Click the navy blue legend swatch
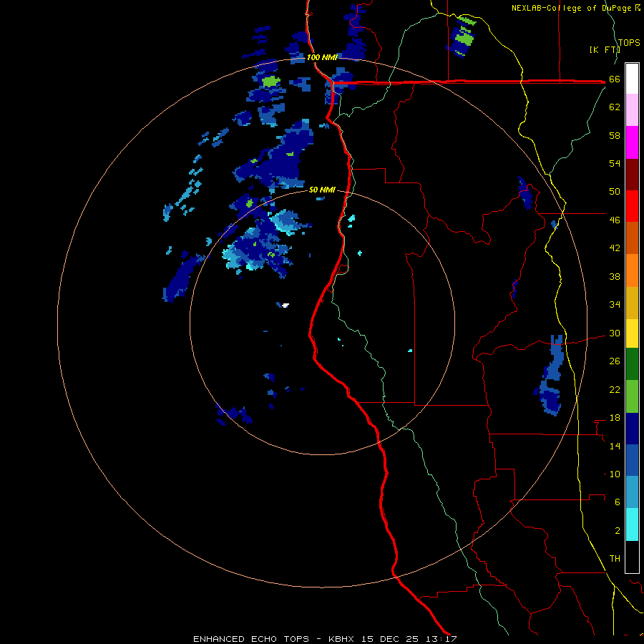644x644 pixels. click(x=632, y=429)
